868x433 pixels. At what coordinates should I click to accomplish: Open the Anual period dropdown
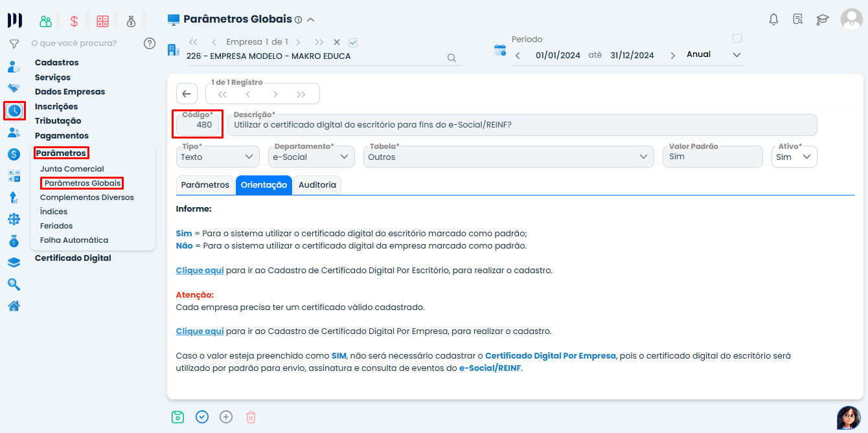tap(713, 55)
